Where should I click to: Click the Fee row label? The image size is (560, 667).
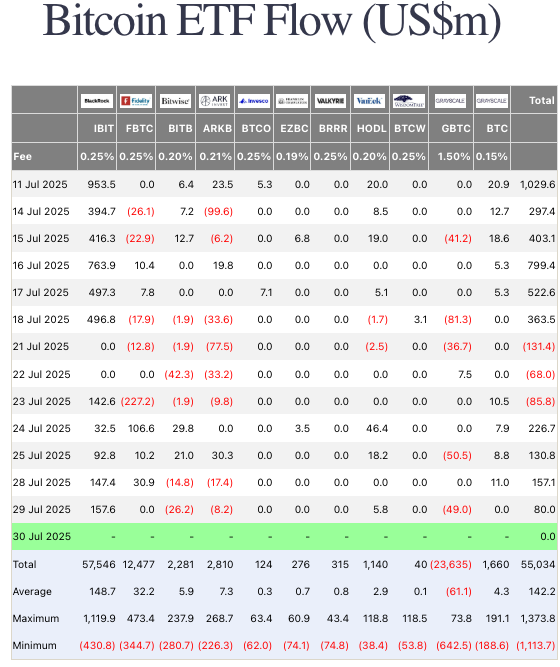point(23,157)
